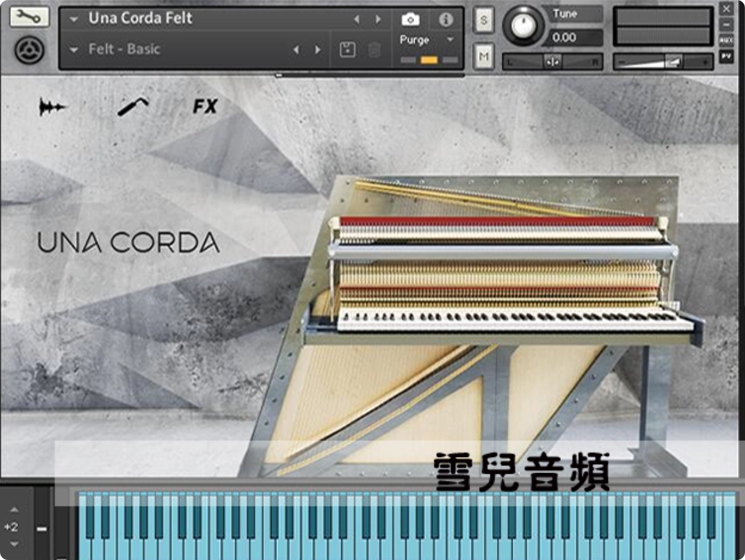
Task: Minimize the instrument header view
Action: click(x=726, y=24)
